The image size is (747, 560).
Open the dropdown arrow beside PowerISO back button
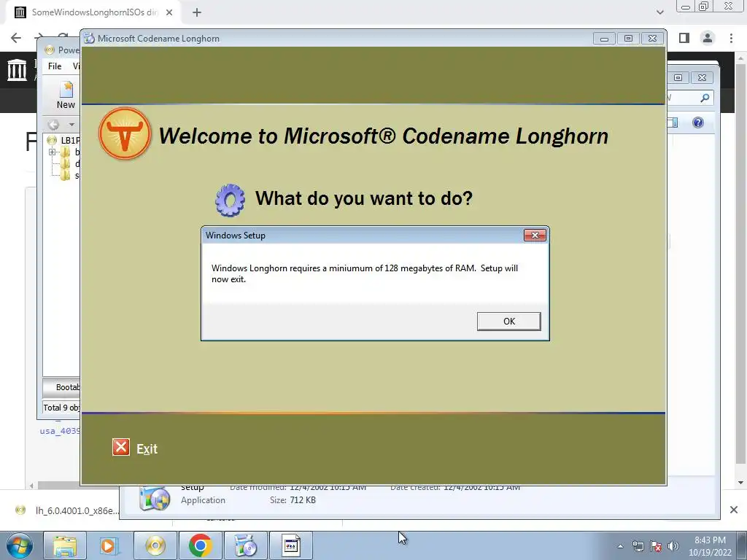coord(71,125)
